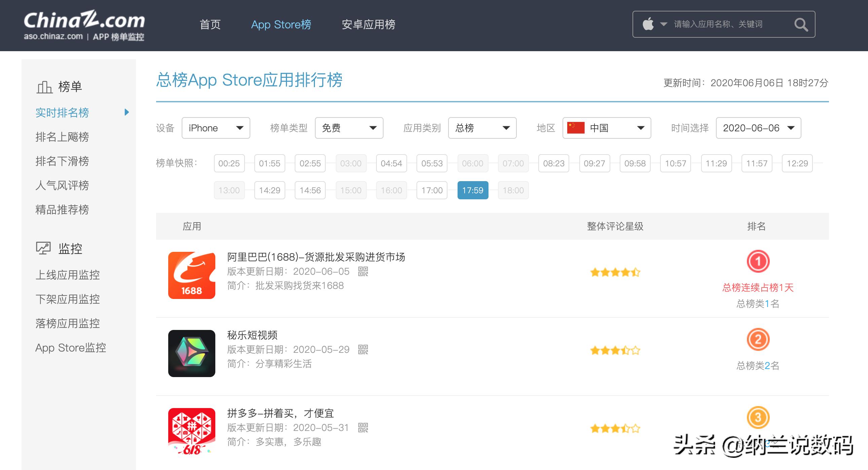
Task: Select 实时排名榜 in sidebar
Action: point(62,112)
